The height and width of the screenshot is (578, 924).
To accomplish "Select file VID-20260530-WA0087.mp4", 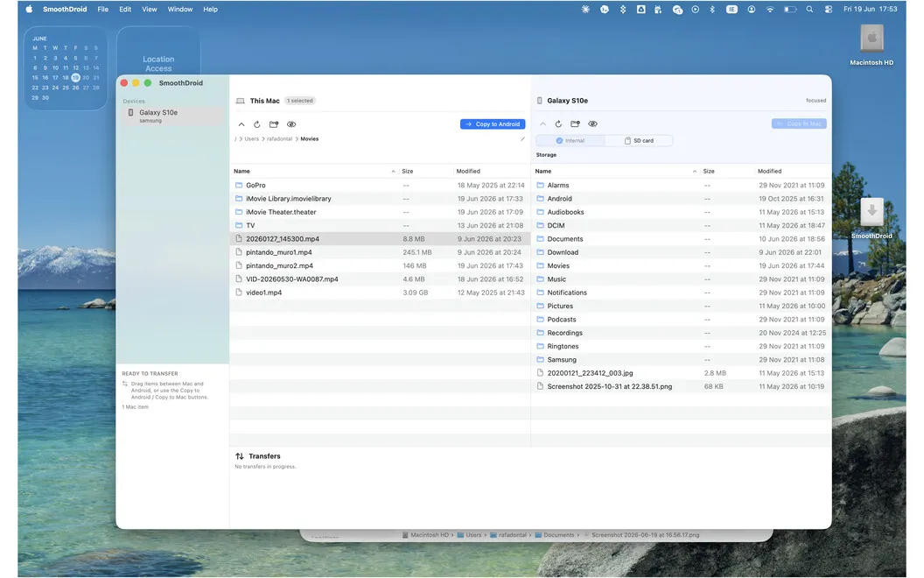I will tap(380, 279).
